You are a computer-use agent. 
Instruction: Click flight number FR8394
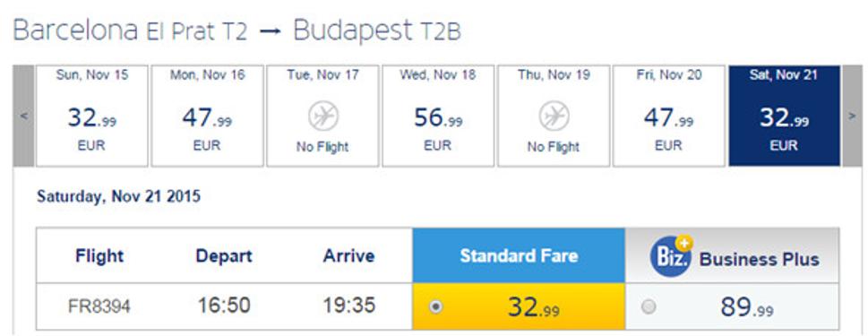pyautogui.click(x=99, y=306)
